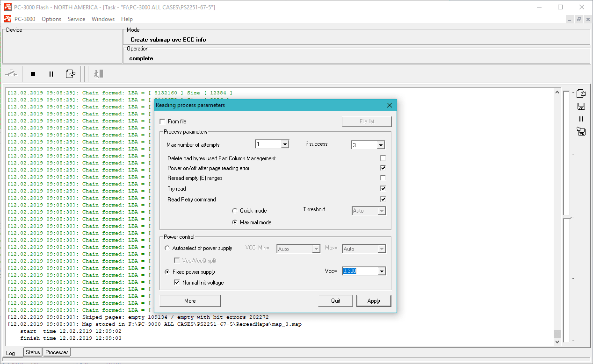Click the Quit button
Screen dimensions: 593x364
[336, 301]
